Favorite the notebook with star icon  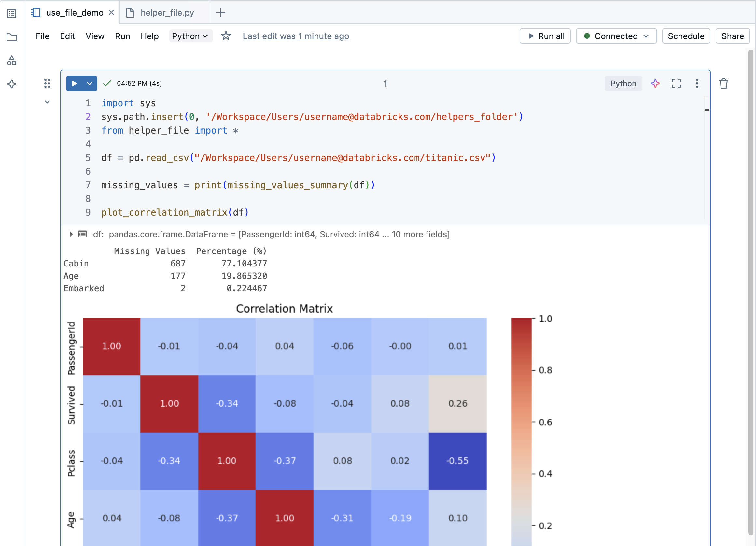226,36
